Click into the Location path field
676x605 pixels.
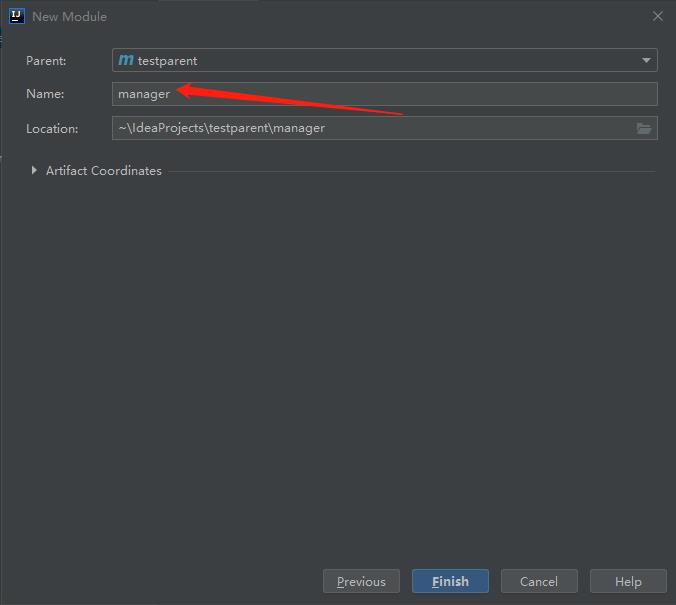coord(370,128)
